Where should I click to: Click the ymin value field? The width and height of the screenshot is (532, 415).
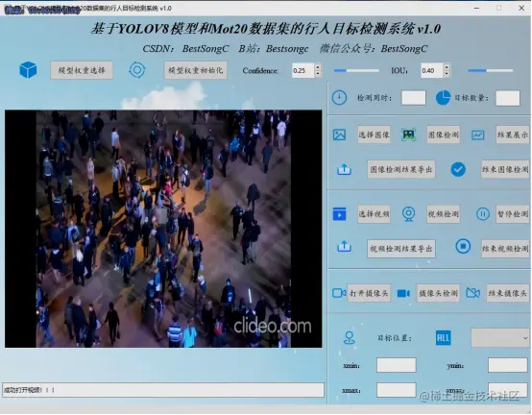[x=508, y=365]
